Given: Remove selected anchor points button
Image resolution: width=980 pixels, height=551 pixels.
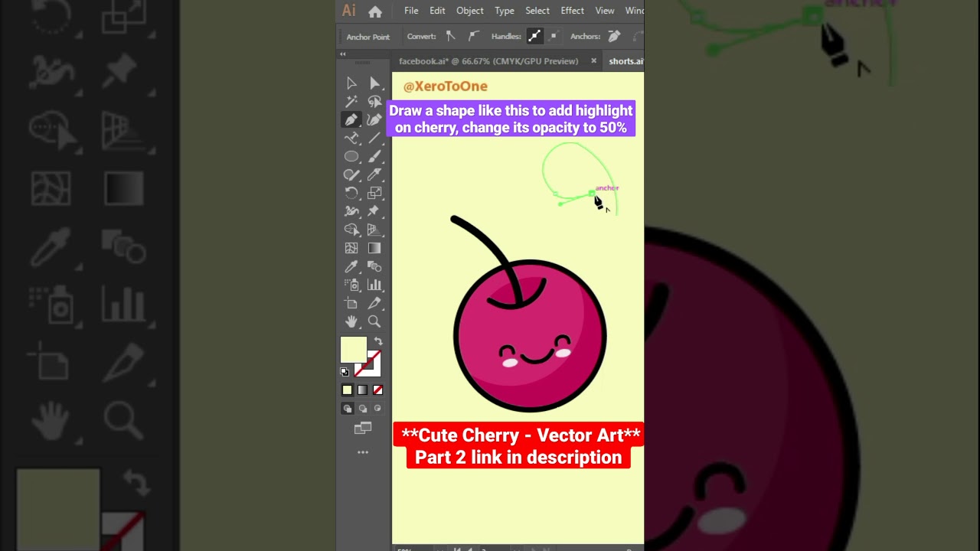Looking at the screenshot, I should [614, 36].
